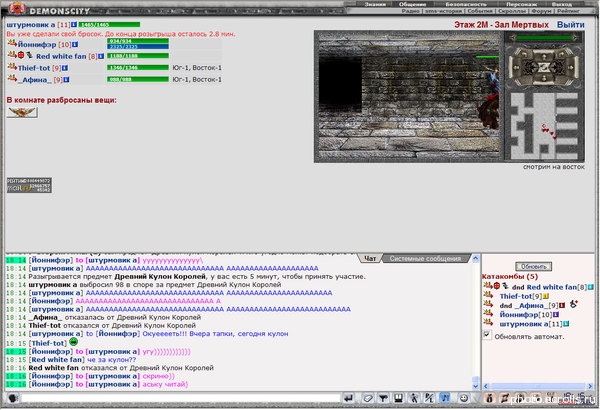Click the walking figure icon in chat toolbar
Screen dimensions: 600x410
tap(414, 399)
